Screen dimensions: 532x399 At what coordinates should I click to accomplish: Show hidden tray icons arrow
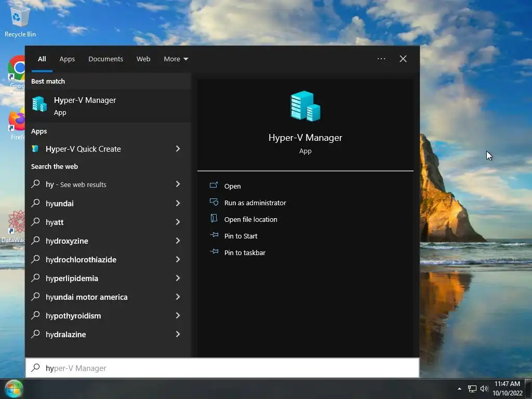(459, 389)
